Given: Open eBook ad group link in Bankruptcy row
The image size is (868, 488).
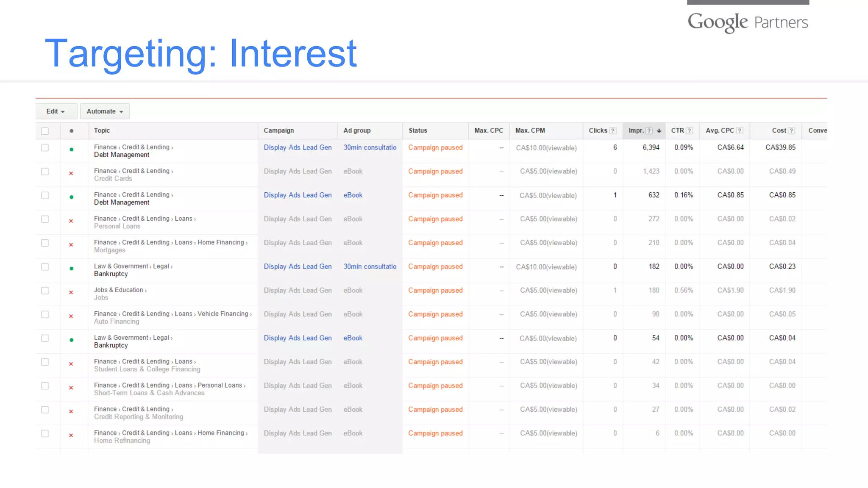Looking at the screenshot, I should tap(353, 338).
